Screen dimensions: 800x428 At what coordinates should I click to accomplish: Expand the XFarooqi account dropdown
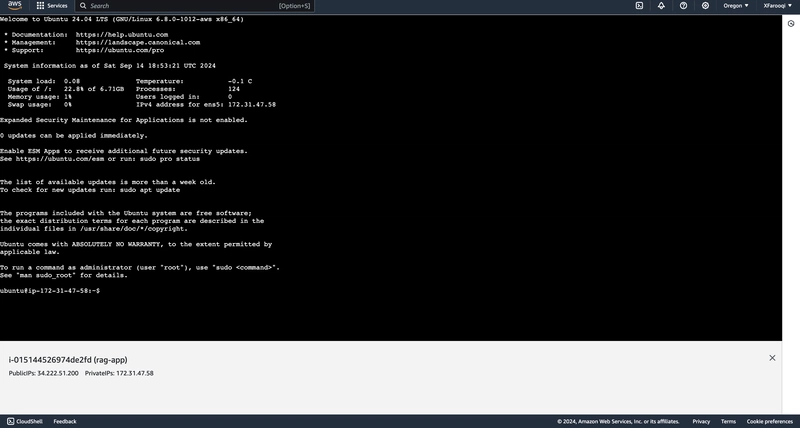(x=778, y=6)
